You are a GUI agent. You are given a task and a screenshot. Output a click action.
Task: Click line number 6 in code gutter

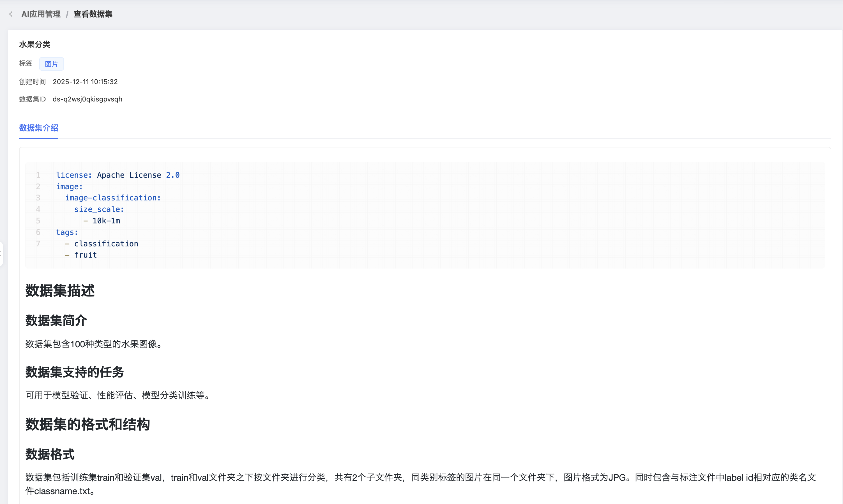[38, 232]
